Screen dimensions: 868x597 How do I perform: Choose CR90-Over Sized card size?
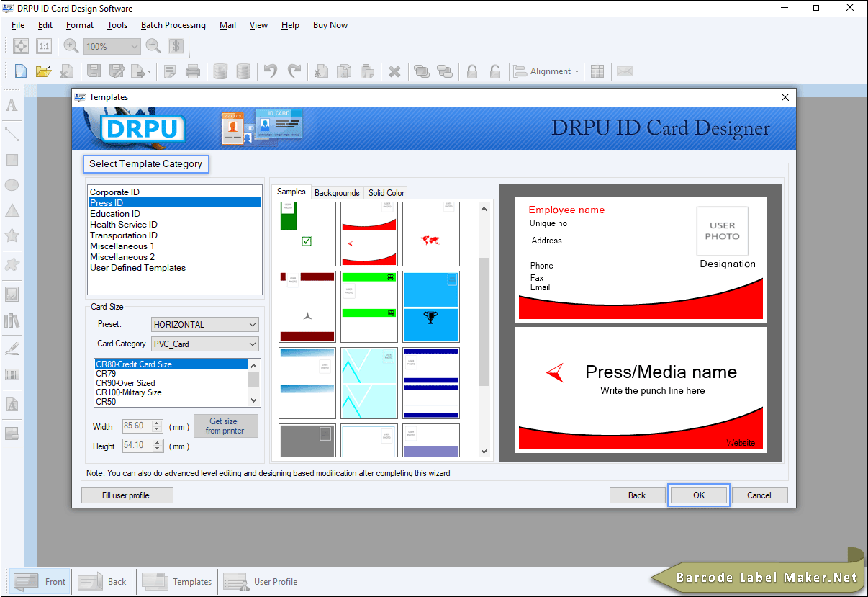[171, 383]
